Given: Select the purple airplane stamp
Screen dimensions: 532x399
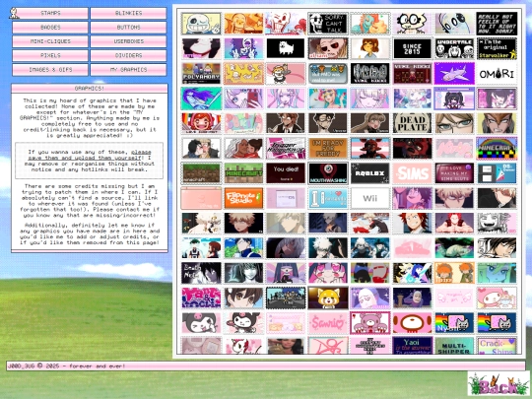Looking at the screenshot, I should point(454,73).
